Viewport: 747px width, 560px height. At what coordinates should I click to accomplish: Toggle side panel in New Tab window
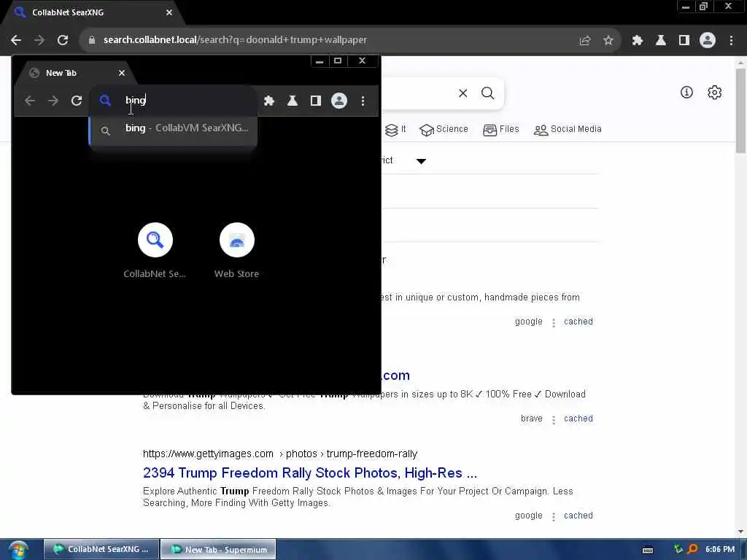(315, 101)
